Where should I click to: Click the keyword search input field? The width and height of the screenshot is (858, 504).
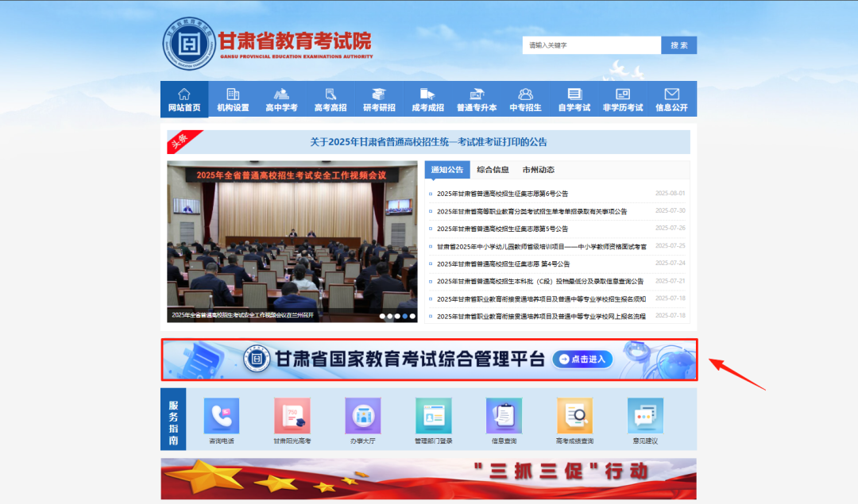click(591, 45)
